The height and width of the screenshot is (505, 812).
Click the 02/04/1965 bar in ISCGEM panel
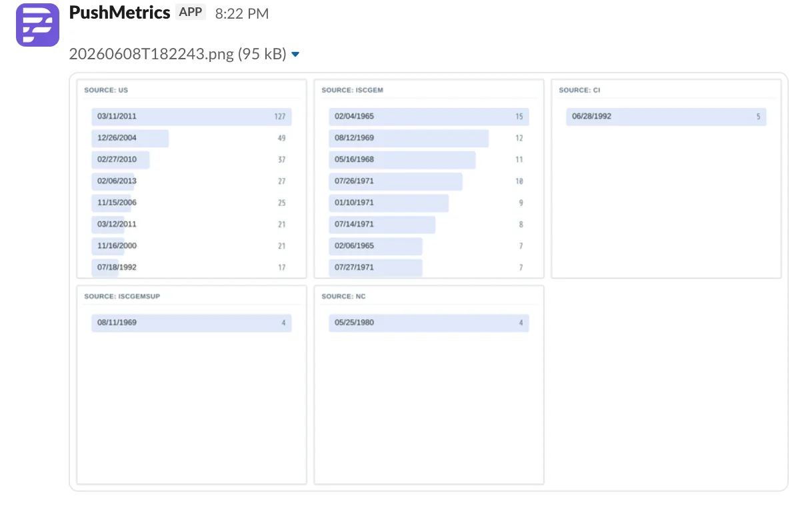tap(429, 117)
